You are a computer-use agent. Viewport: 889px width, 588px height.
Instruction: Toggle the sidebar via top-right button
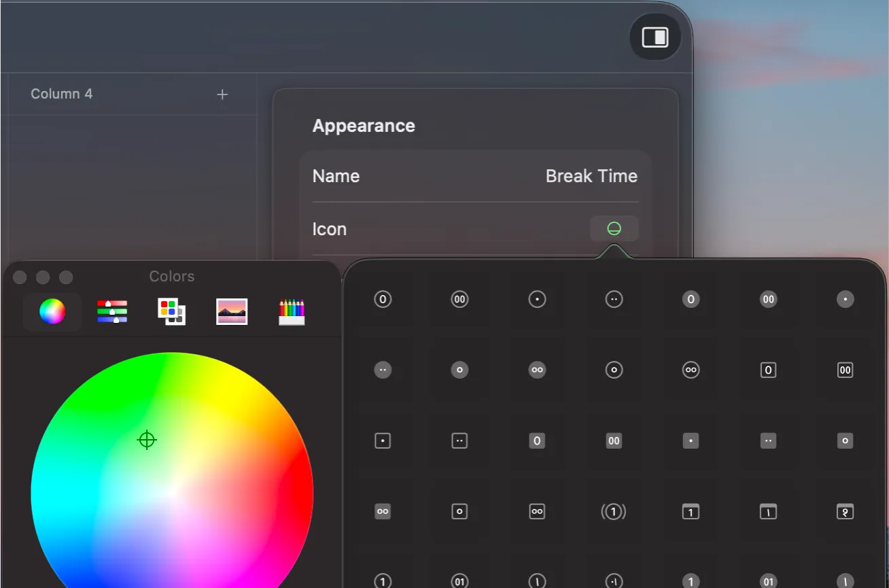[x=655, y=37]
